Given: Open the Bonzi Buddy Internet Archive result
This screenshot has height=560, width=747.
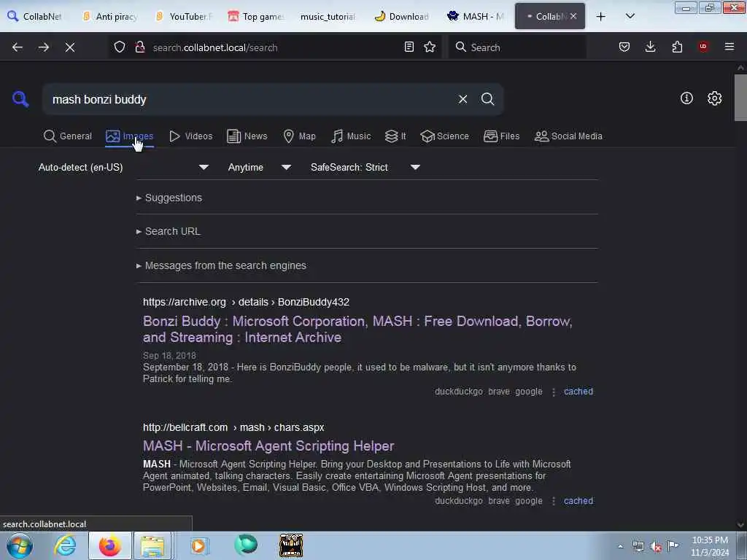Looking at the screenshot, I should (x=357, y=329).
